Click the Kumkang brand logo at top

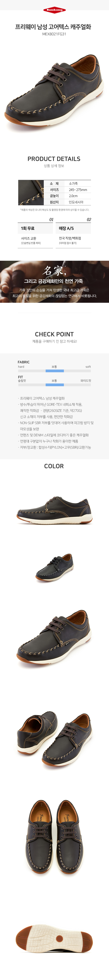click(x=54, y=10)
